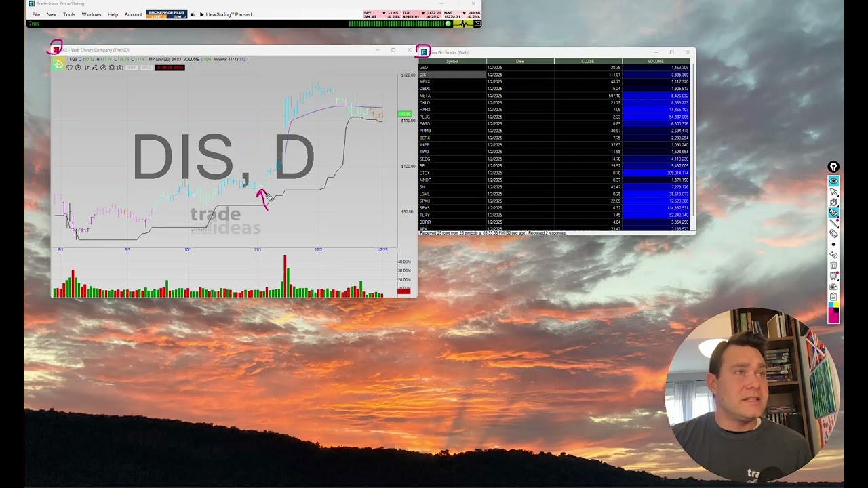Toggle annotation visibility eye icon
Viewport: 868px width, 488px height.
(833, 181)
